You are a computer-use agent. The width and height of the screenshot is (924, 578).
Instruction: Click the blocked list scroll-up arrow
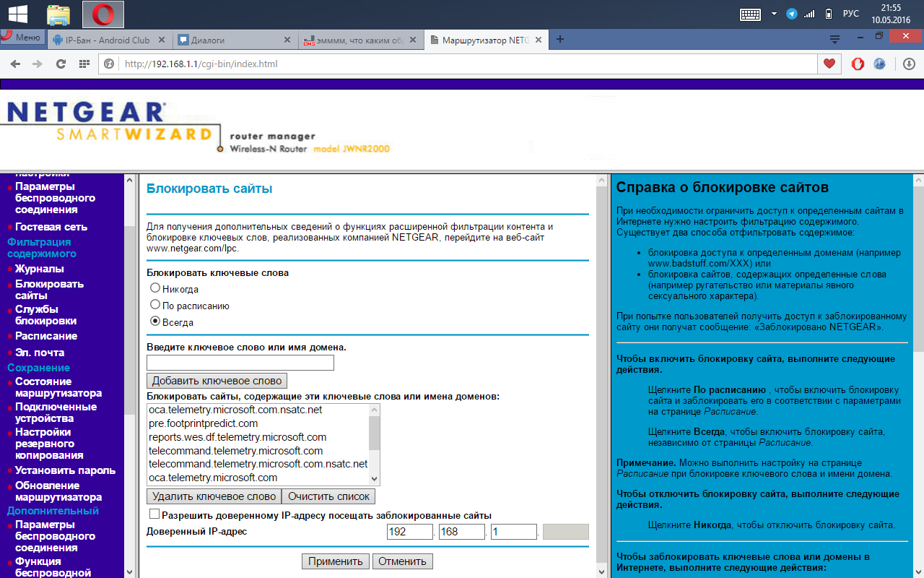pyautogui.click(x=374, y=410)
